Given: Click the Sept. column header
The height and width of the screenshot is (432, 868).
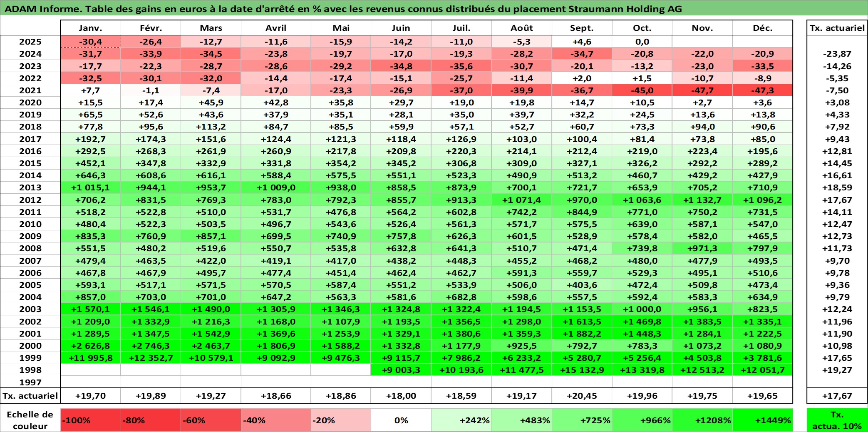Looking at the screenshot, I should (582, 28).
